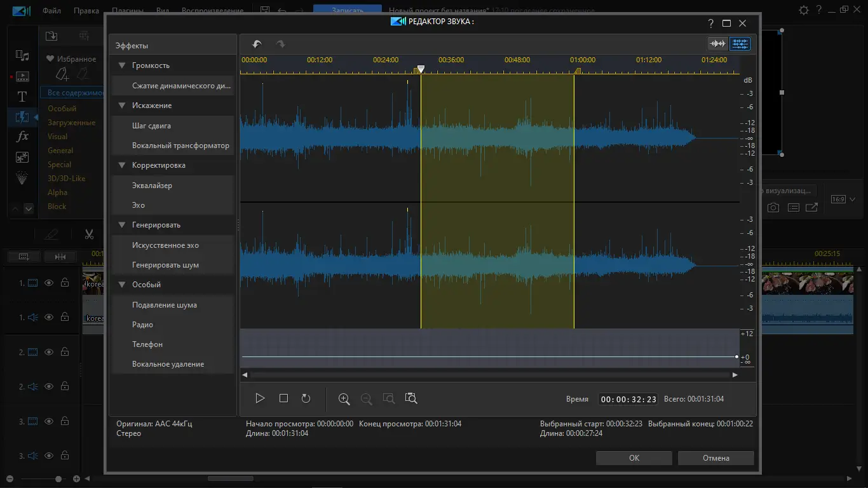868x488 pixels.
Task: Collapse the Громкость effects group
Action: point(122,65)
